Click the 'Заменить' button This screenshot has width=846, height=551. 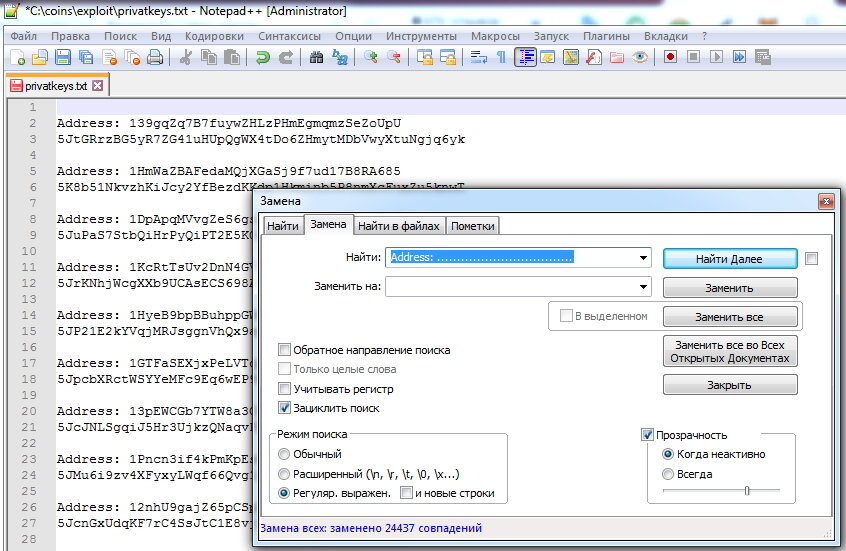point(729,288)
